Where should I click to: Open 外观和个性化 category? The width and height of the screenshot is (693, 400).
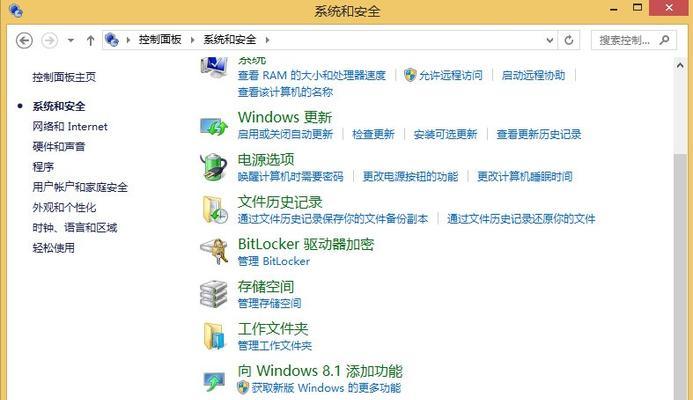tap(64, 207)
